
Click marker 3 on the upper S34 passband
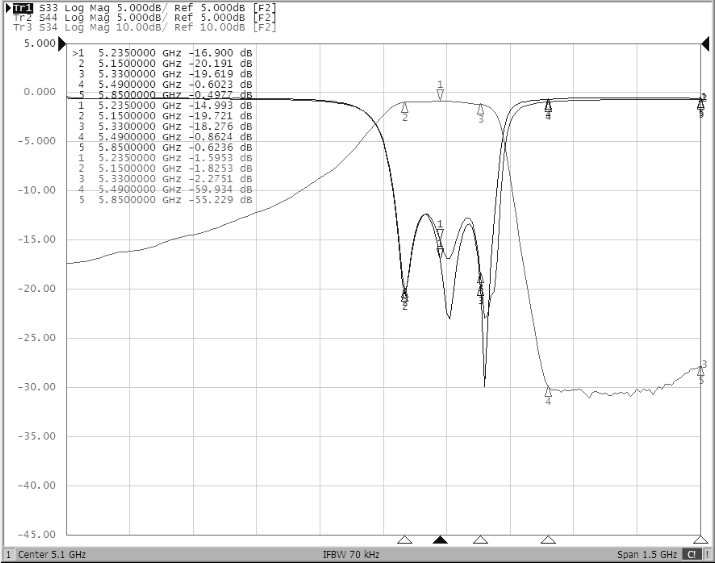pos(481,110)
